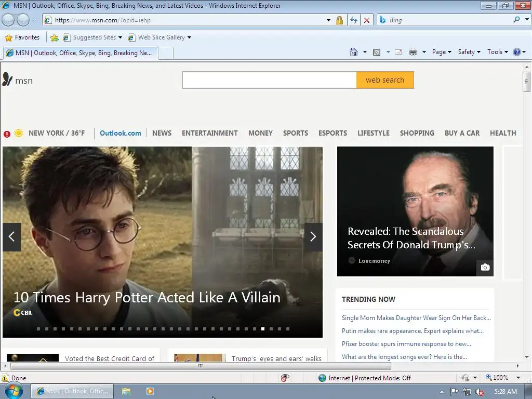Open the zoom level dropdown at 100%

(518, 378)
